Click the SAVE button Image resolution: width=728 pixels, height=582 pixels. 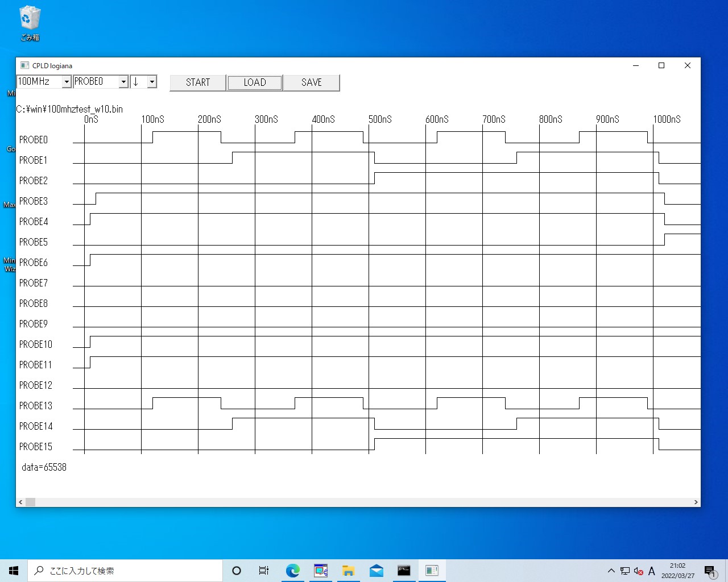[312, 82]
